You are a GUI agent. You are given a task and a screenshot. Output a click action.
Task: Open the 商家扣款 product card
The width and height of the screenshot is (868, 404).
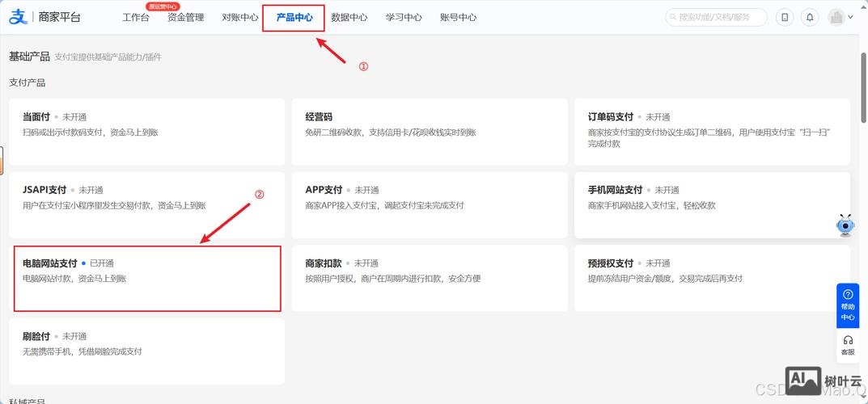click(430, 279)
